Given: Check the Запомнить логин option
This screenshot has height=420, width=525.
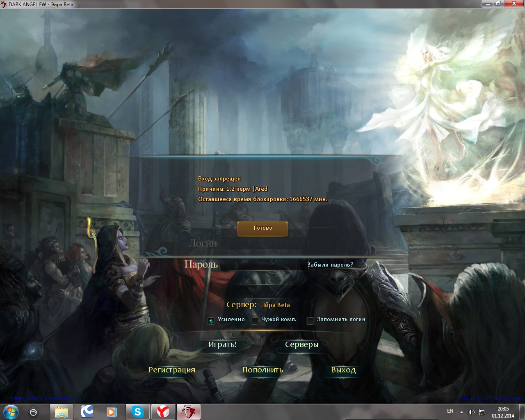Looking at the screenshot, I should pyautogui.click(x=310, y=320).
